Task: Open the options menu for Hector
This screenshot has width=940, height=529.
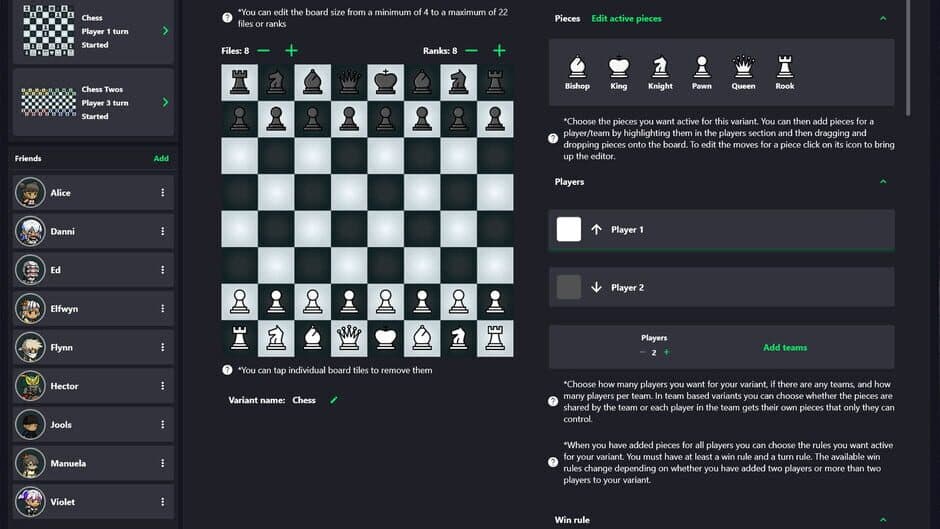Action: pyautogui.click(x=162, y=386)
